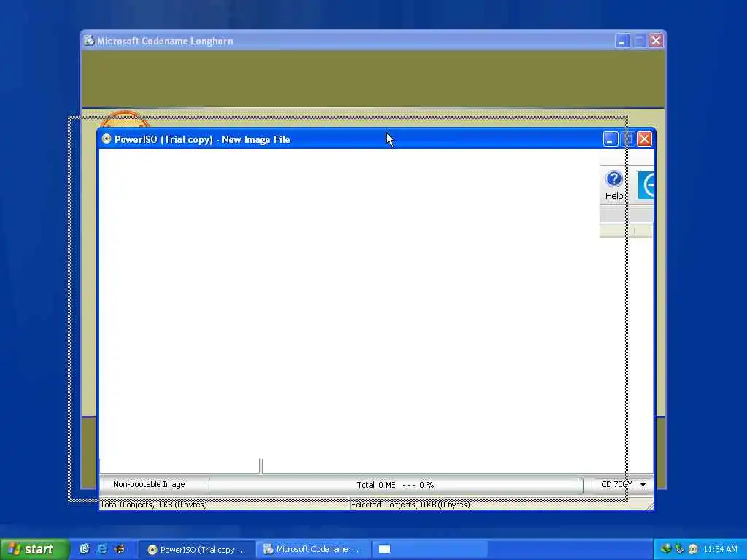Screen dimensions: 747x560
Task: Click the disc icon in the system tray
Action: pos(693,549)
